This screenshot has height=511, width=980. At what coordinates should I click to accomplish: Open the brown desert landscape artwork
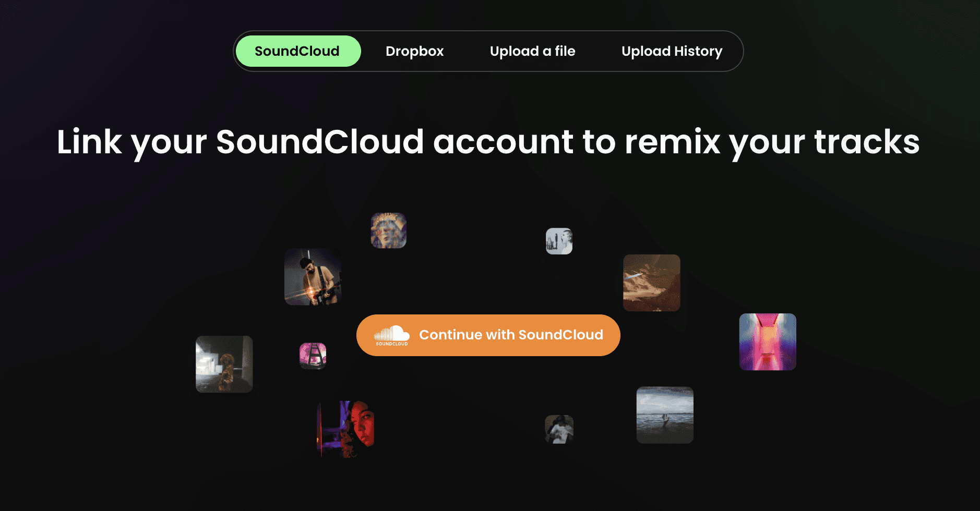(651, 283)
